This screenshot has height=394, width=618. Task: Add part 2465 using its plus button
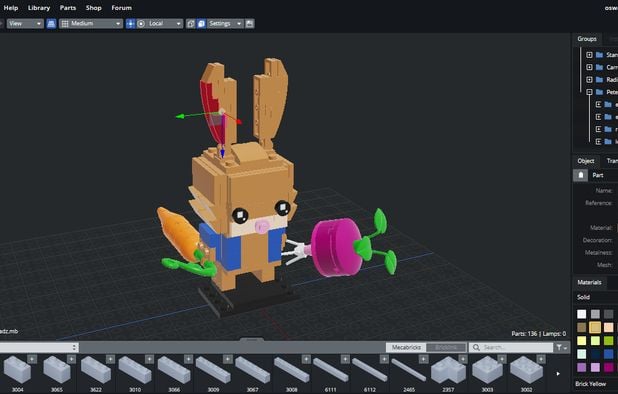point(424,359)
